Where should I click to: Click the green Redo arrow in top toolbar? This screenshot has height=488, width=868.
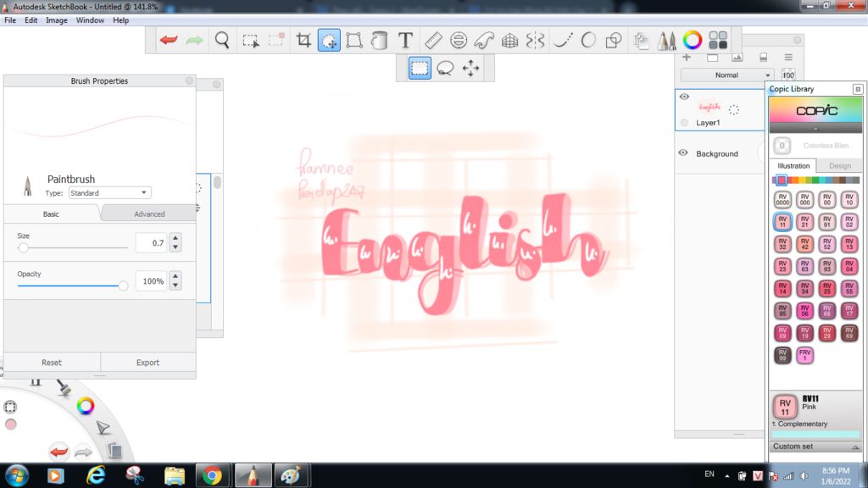194,41
